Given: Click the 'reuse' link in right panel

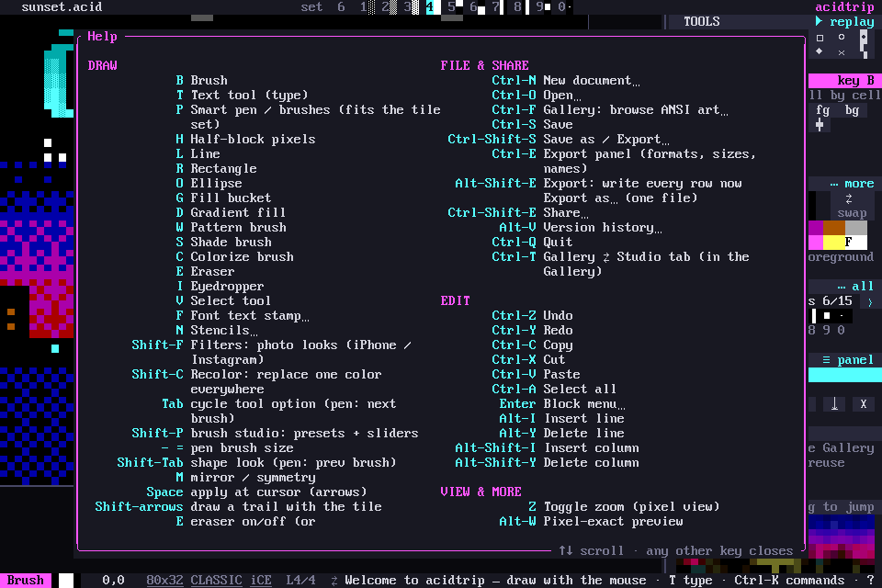Looking at the screenshot, I should point(826,463).
